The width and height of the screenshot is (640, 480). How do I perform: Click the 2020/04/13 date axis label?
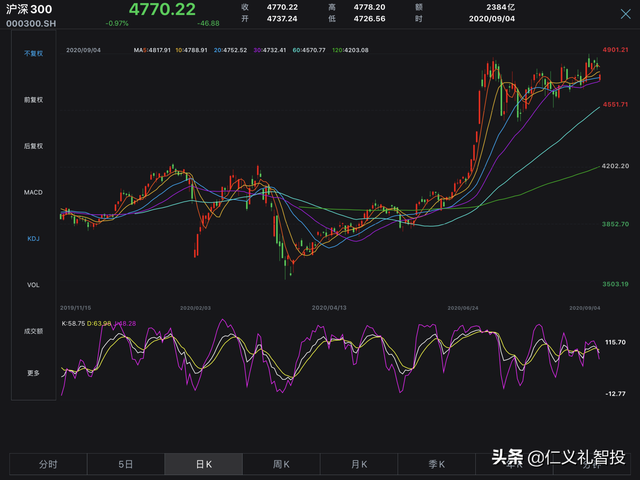[x=329, y=308]
